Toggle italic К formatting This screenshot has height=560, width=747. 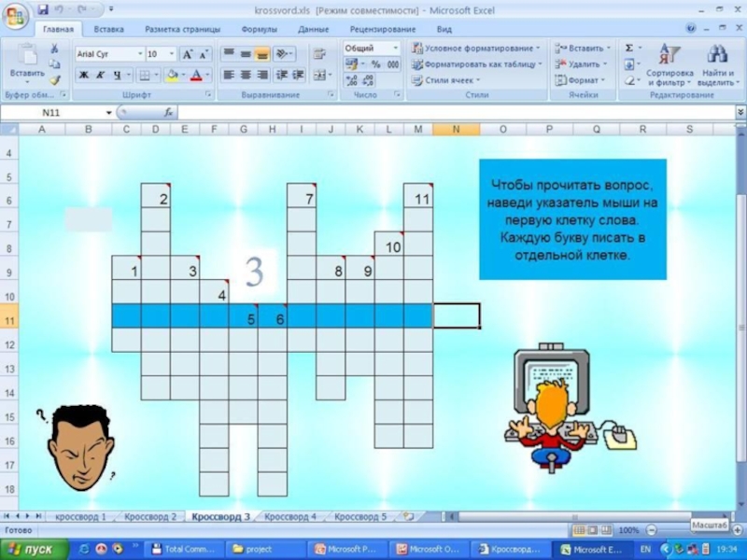(100, 76)
